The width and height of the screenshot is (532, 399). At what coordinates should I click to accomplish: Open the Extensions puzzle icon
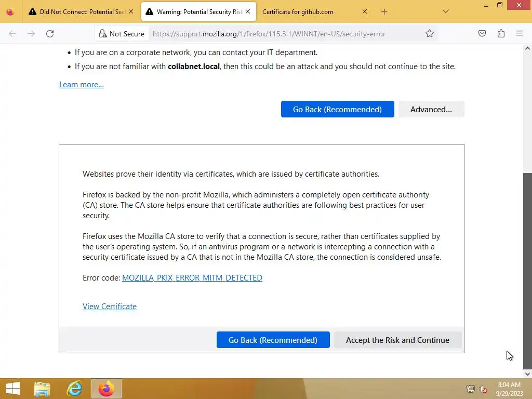coord(501,33)
